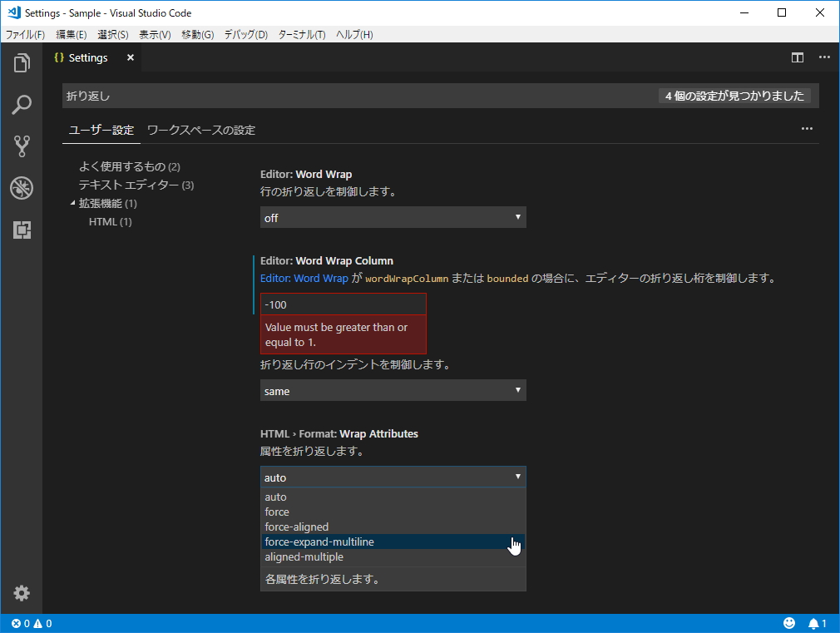Open the 表示(V) menu

click(x=155, y=34)
